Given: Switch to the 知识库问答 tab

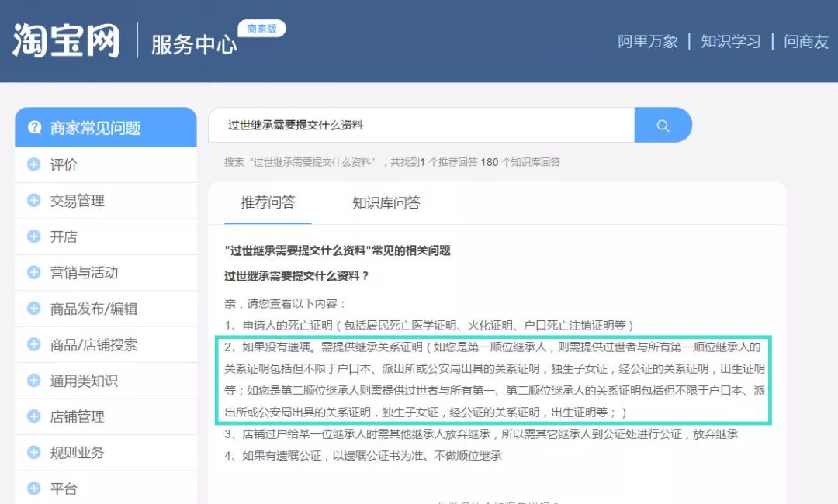Looking at the screenshot, I should click(386, 203).
